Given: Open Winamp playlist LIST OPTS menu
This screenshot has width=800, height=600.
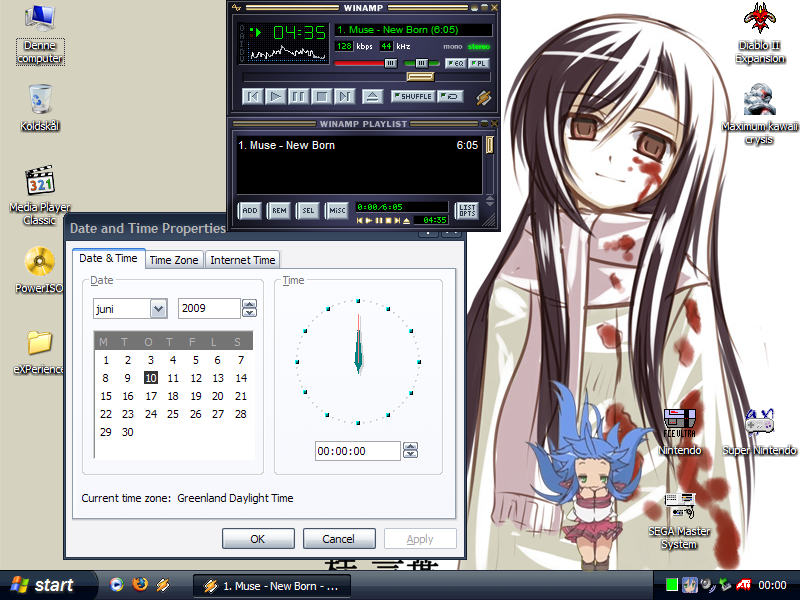Looking at the screenshot, I should [x=467, y=210].
